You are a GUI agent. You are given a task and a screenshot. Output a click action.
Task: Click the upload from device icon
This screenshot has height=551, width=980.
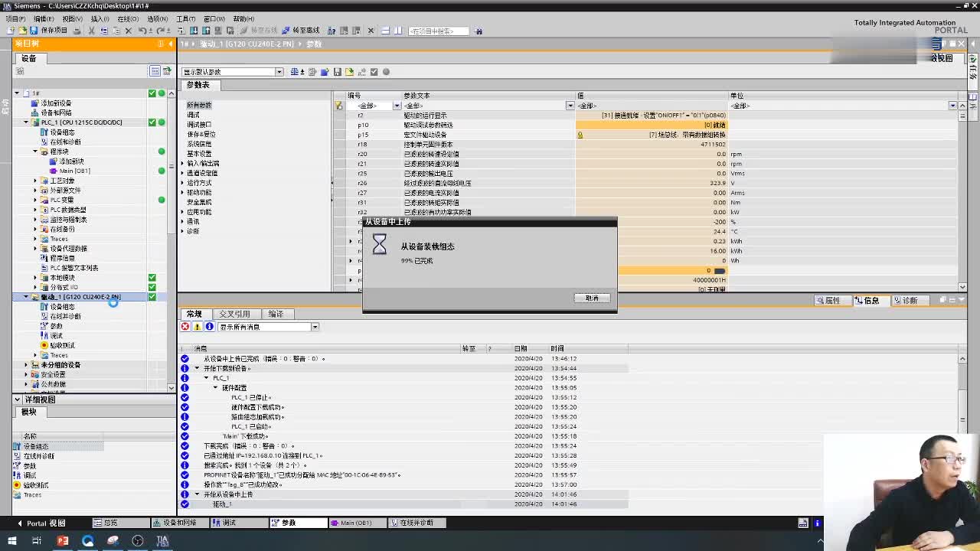click(x=207, y=31)
